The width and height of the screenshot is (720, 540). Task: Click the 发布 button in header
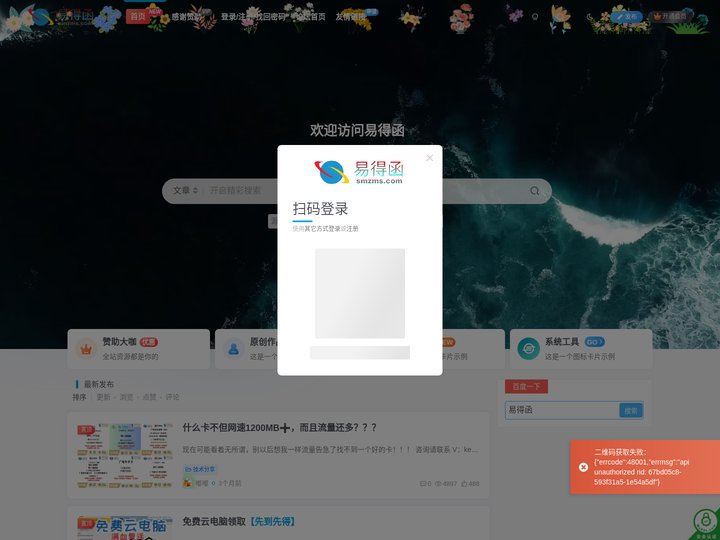tap(626, 17)
